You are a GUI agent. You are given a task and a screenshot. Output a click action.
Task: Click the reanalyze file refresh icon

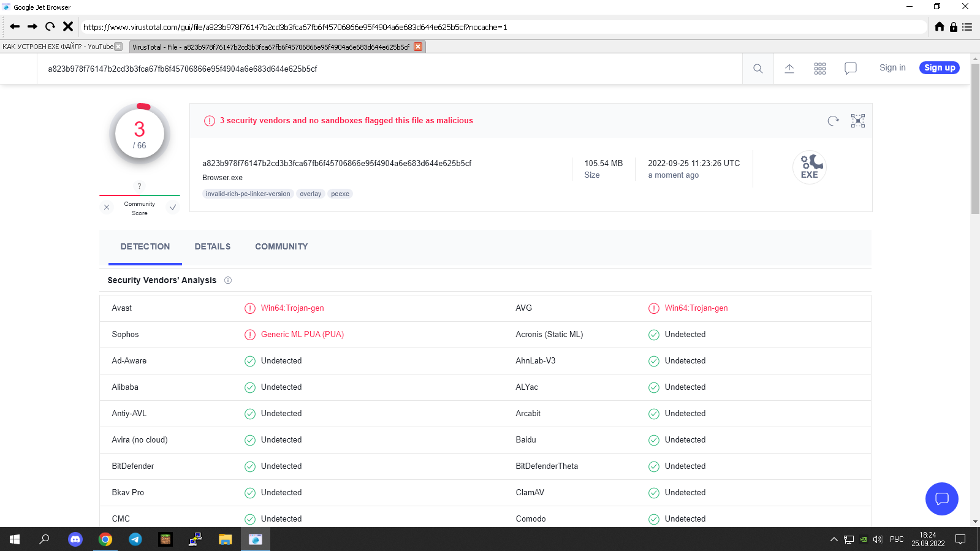click(833, 121)
